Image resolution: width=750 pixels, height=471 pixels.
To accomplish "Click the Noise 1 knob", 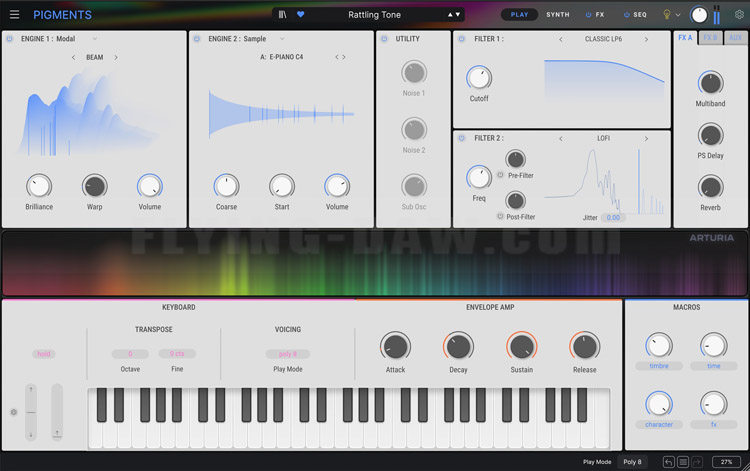I will click(414, 73).
